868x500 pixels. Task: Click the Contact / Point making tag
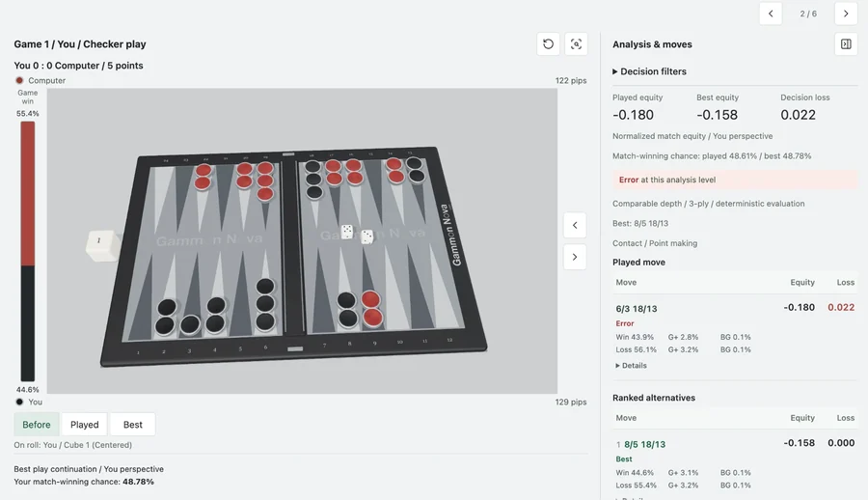[x=655, y=243]
